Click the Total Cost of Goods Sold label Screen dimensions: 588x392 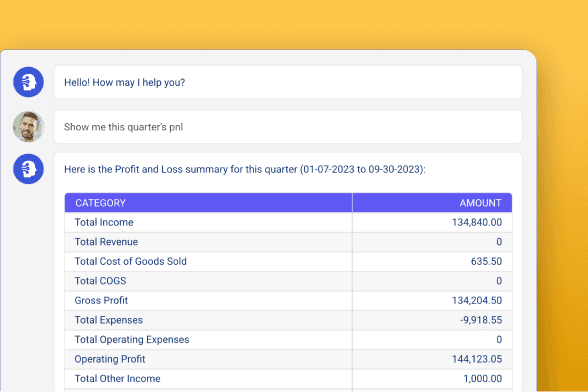pos(130,261)
